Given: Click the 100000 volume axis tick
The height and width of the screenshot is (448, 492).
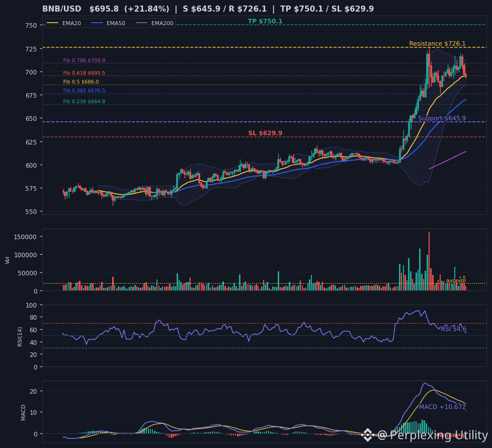Looking at the screenshot, I should [26, 255].
